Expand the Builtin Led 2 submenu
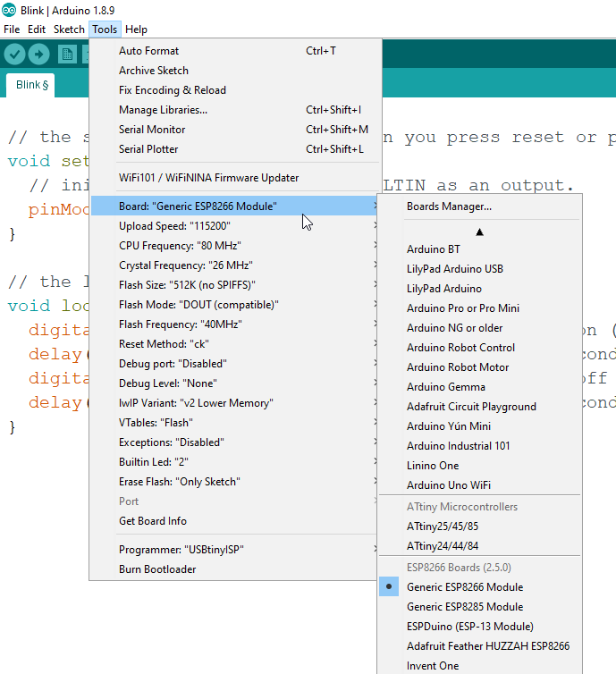 click(x=235, y=462)
